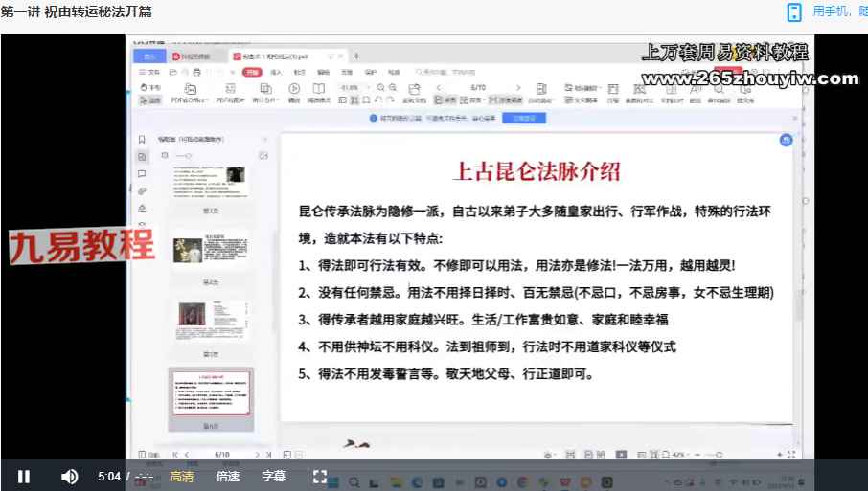Screen dimensions: 868x491
Task: Select the highlighted page 6 thumbnail
Action: [211, 394]
